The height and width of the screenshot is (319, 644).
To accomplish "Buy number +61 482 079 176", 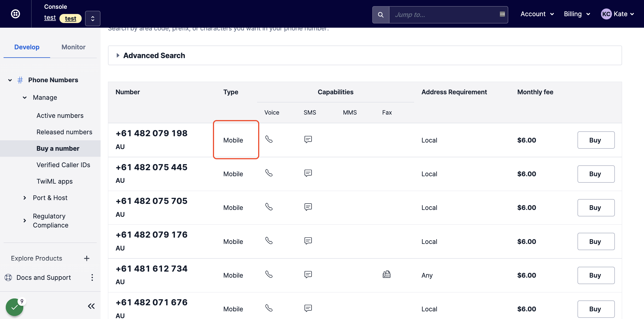I will [x=596, y=242].
